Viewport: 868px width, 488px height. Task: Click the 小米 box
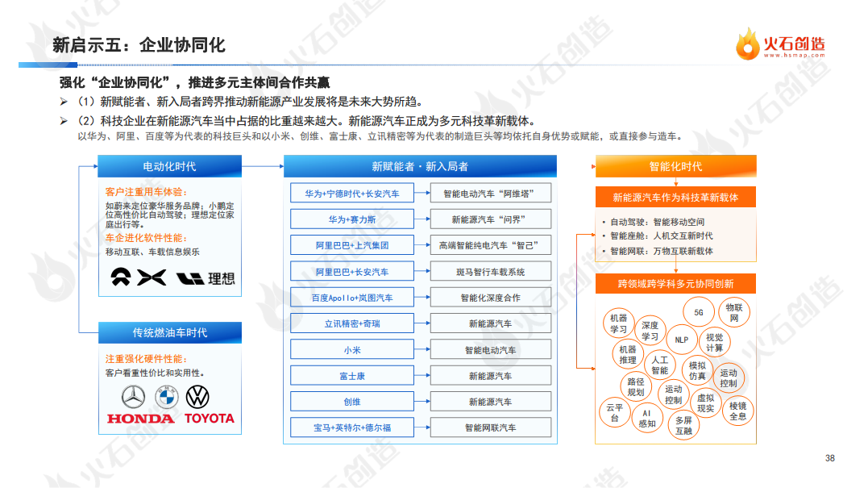tap(352, 349)
